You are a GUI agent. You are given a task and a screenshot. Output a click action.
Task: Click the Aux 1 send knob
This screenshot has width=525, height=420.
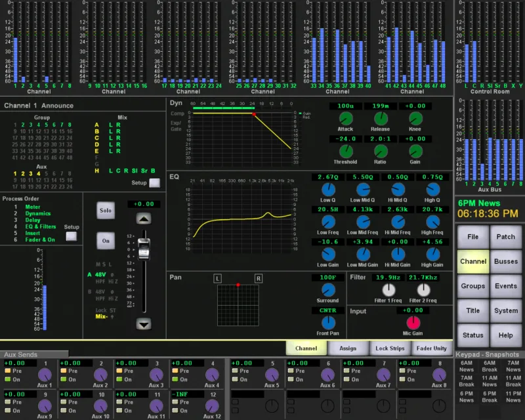[x=45, y=375]
